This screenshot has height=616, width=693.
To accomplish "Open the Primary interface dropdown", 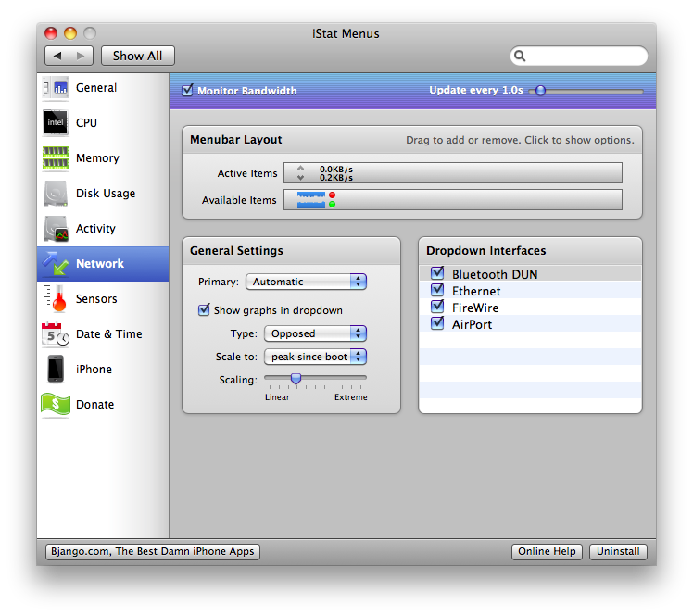I will pyautogui.click(x=306, y=282).
